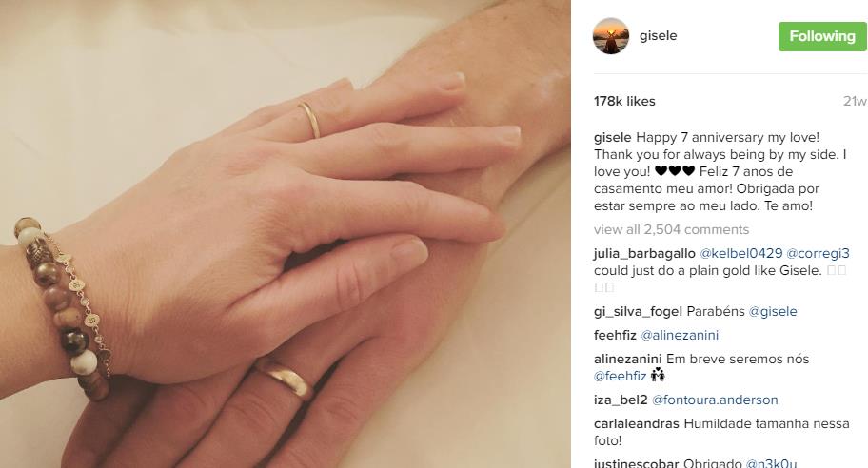Visit @gisele mention in Parabéns comment
The image size is (868, 468).
pyautogui.click(x=773, y=311)
